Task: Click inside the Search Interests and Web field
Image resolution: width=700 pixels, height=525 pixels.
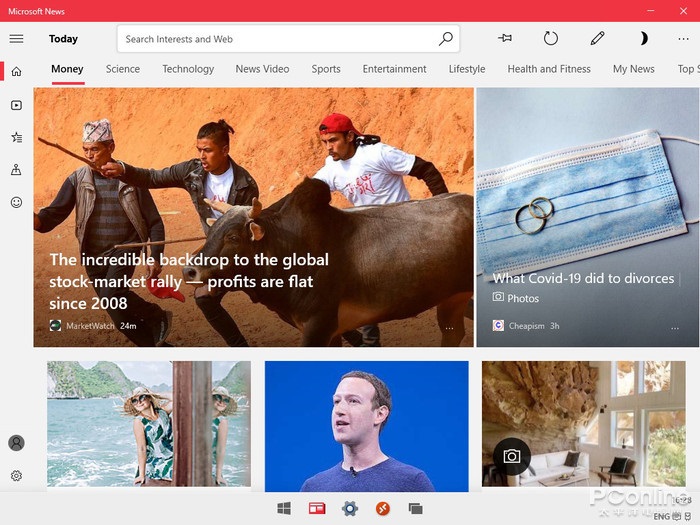Action: (288, 39)
